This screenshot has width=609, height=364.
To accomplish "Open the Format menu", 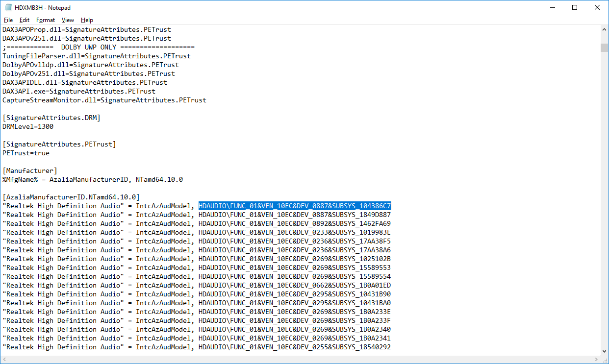I will point(46,20).
